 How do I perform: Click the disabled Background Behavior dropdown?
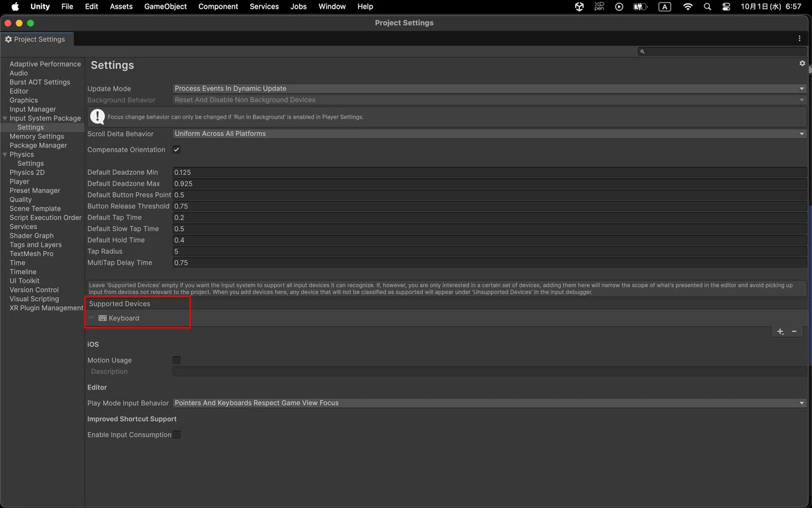[490, 100]
